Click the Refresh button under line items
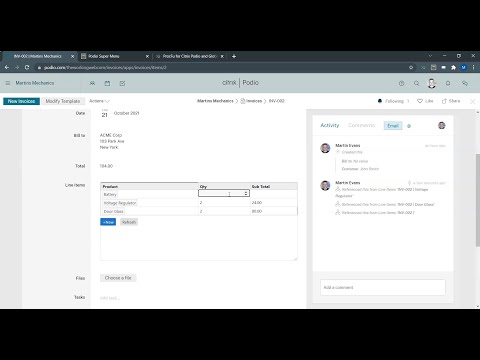This screenshot has width=480, height=360. point(129,222)
